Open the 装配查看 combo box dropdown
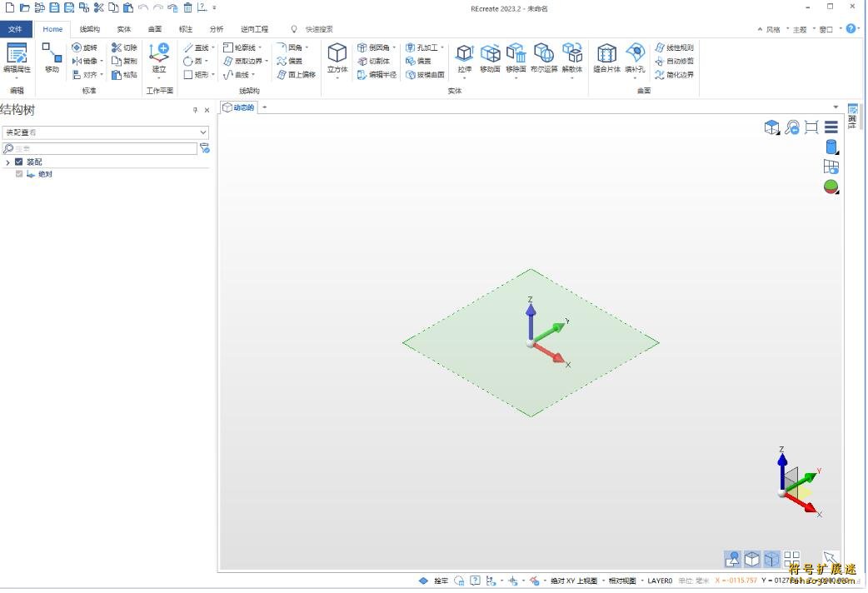Image resolution: width=868 pixels, height=593 pixels. pos(203,132)
